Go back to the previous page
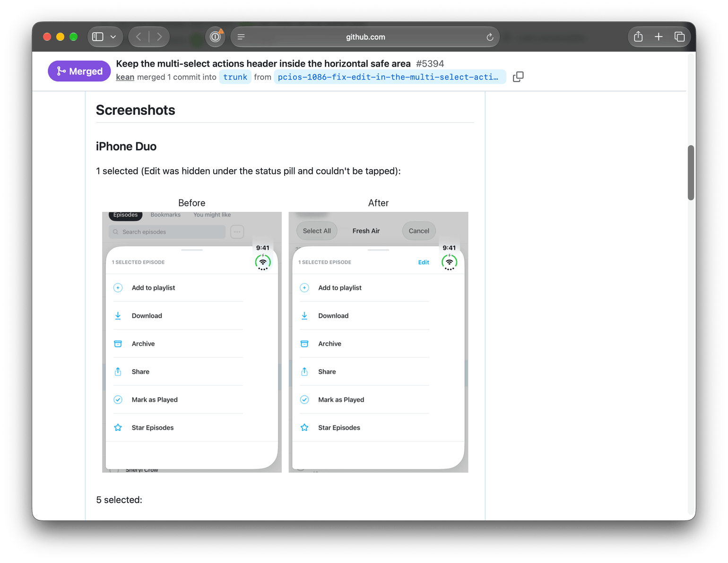This screenshot has width=728, height=563. 139,37
